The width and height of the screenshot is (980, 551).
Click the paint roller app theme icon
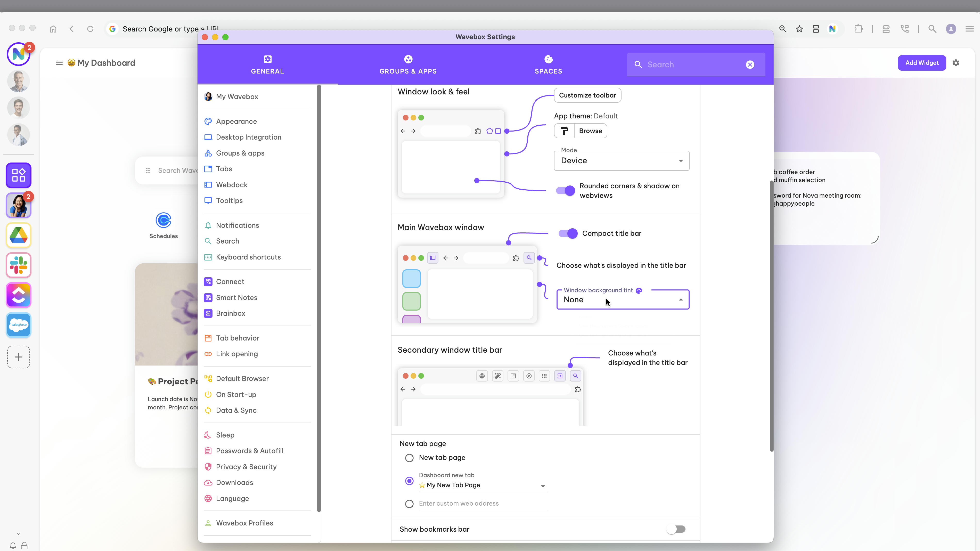pyautogui.click(x=564, y=131)
